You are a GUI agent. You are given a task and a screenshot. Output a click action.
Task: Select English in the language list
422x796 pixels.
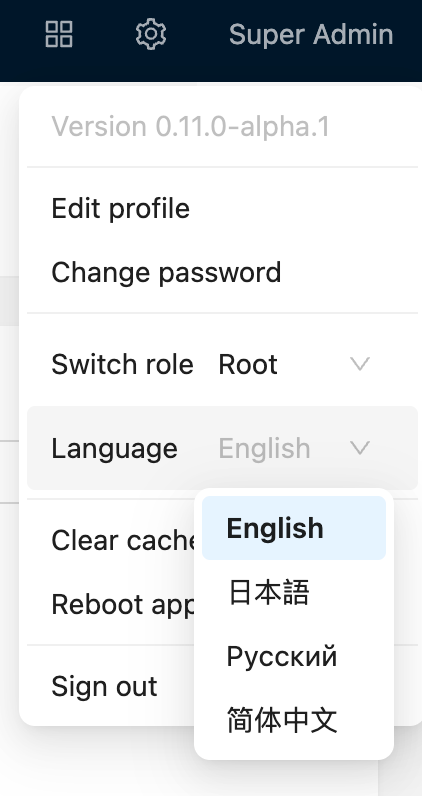pos(294,528)
